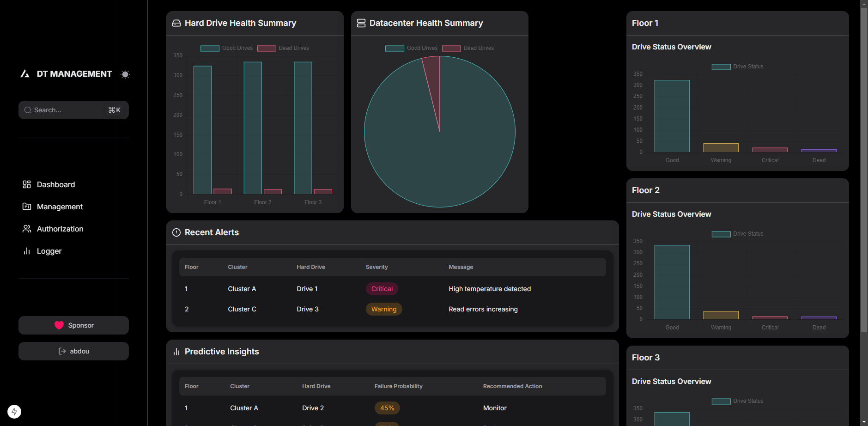Screen dimensions: 868x426
Task: Click the Good Drives teal color swatch
Action: (x=210, y=48)
